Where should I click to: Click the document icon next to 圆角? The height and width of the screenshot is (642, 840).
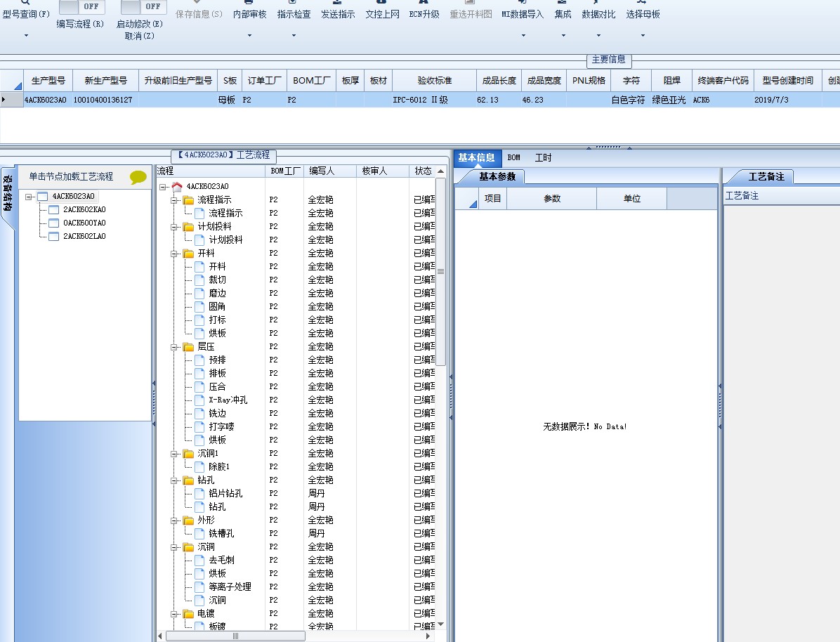(x=199, y=306)
